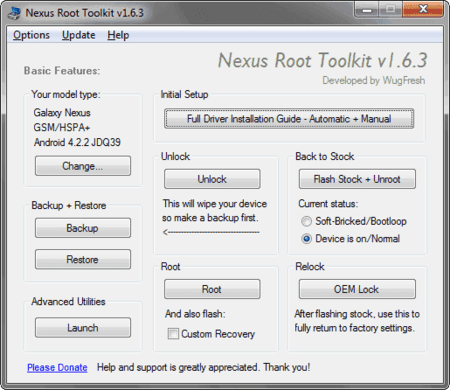This screenshot has width=450, height=390.
Task: Follow the Please Donate link
Action: click(57, 367)
